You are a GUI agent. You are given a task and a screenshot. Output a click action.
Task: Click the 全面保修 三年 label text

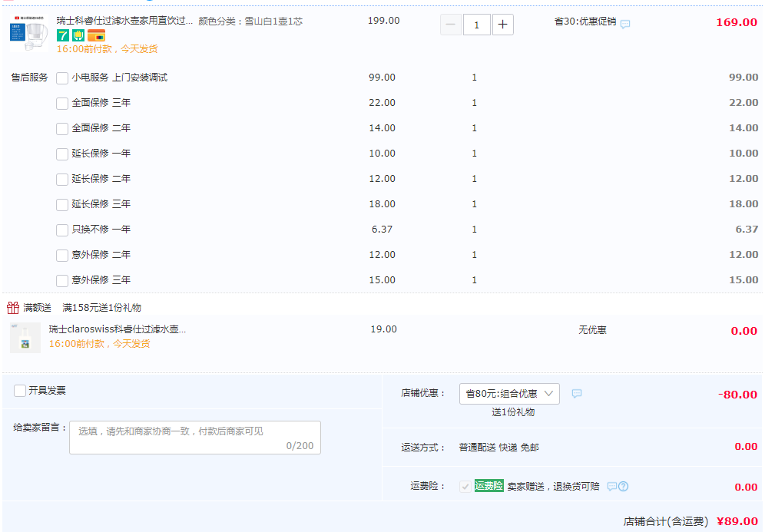coord(101,103)
